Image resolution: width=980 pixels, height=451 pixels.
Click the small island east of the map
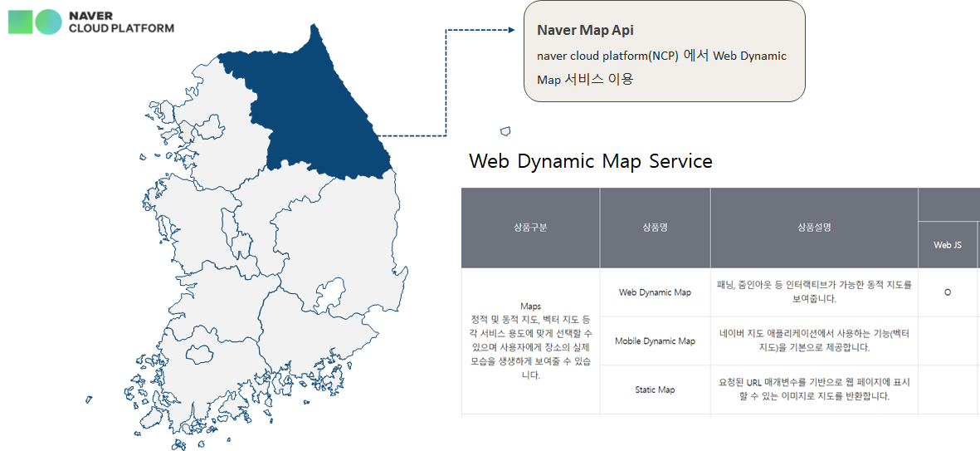[505, 131]
